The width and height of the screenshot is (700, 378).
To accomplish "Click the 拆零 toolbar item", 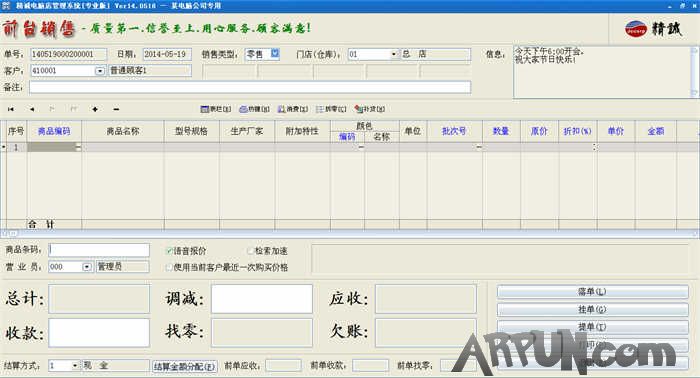I will click(x=331, y=109).
